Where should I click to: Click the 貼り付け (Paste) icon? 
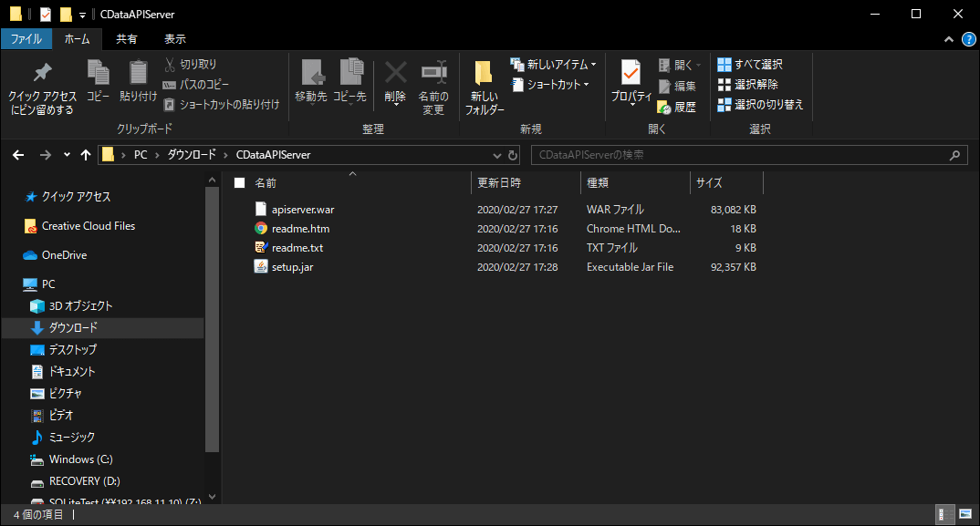click(138, 72)
